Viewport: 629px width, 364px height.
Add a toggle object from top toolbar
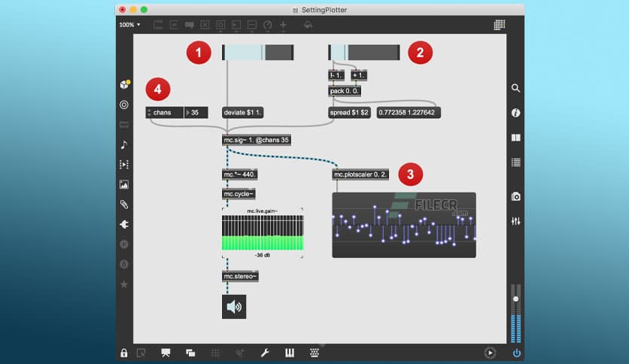click(205, 25)
